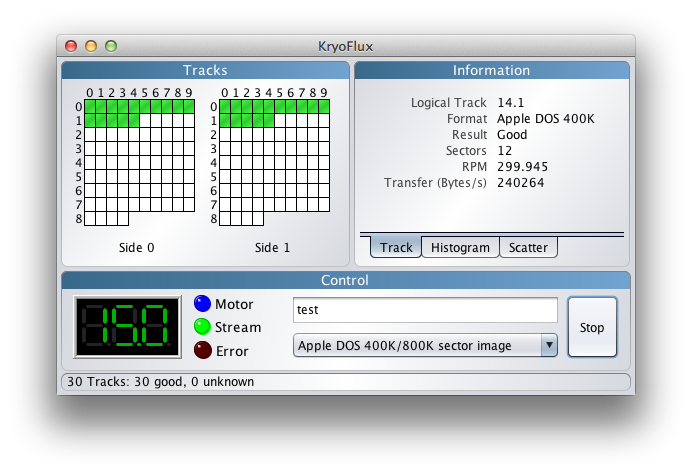
Task: Switch to the Track tab
Action: pos(396,247)
